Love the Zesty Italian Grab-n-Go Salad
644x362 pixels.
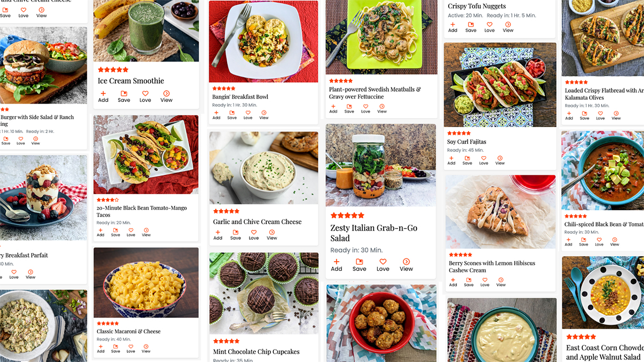click(383, 265)
